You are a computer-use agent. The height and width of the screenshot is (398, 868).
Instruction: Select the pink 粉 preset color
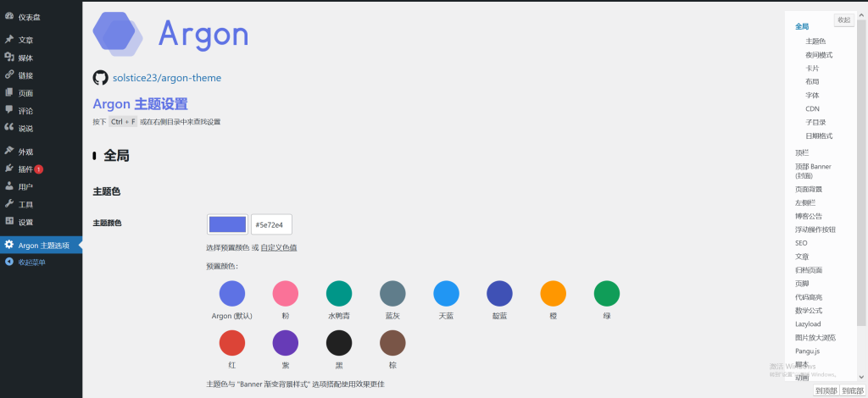(285, 294)
